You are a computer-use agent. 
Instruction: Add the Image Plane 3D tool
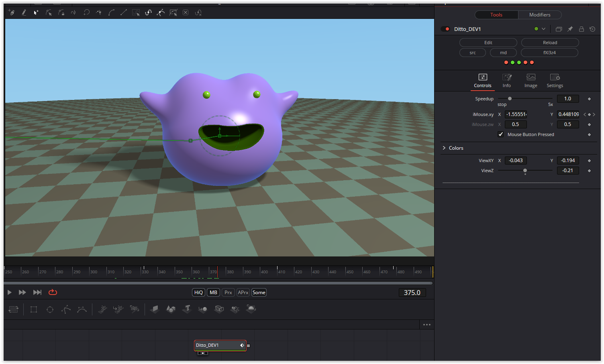coord(155,309)
